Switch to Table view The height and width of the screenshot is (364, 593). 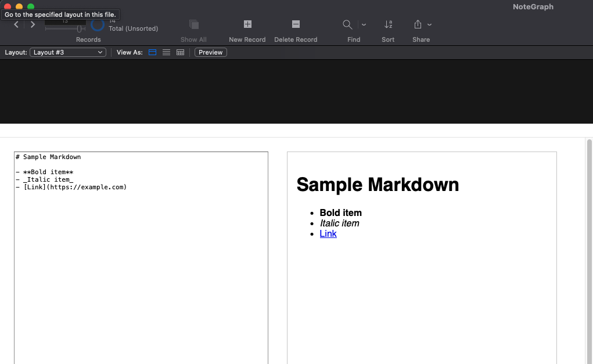180,52
